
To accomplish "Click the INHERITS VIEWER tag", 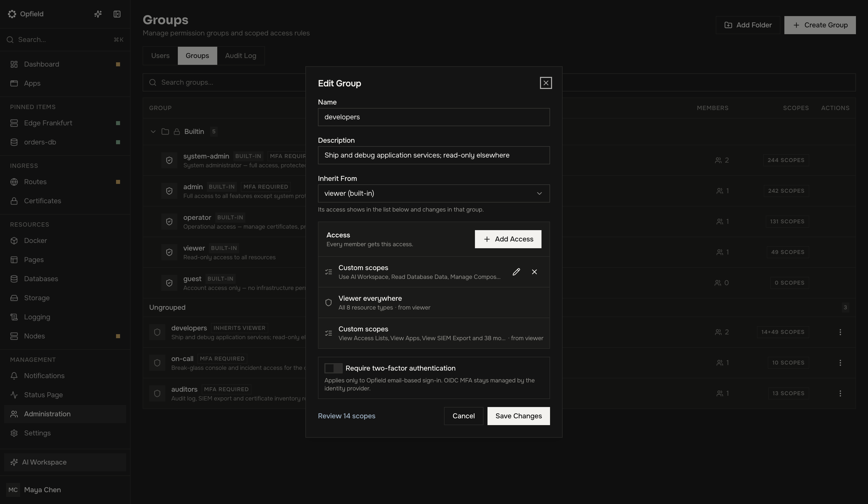I will click(x=239, y=328).
